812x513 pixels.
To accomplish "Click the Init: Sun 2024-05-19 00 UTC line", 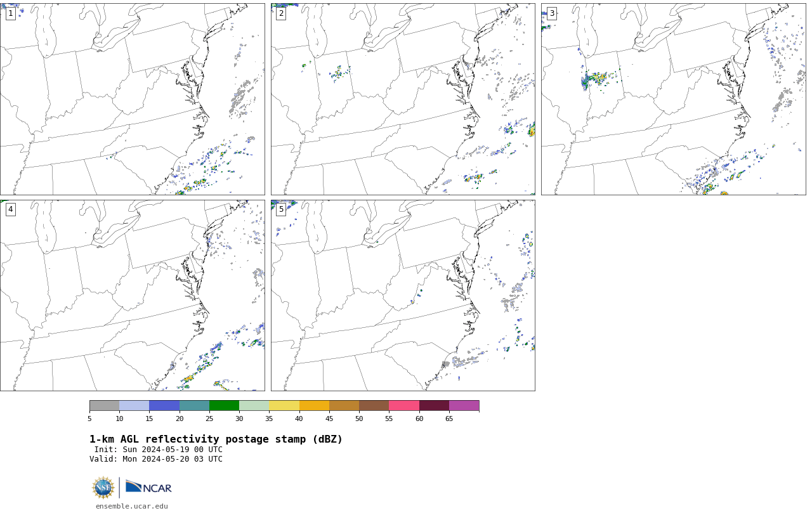I will pos(159,450).
